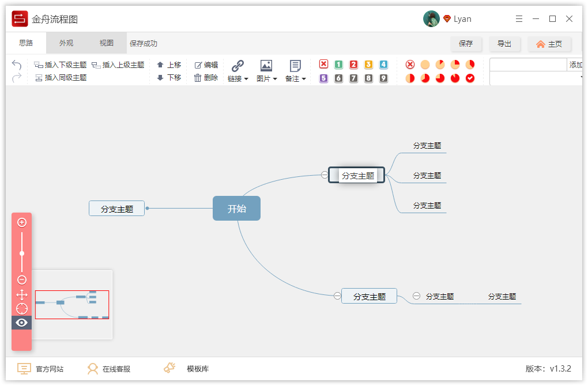
Task: Select the 开始 root node
Action: pos(236,208)
